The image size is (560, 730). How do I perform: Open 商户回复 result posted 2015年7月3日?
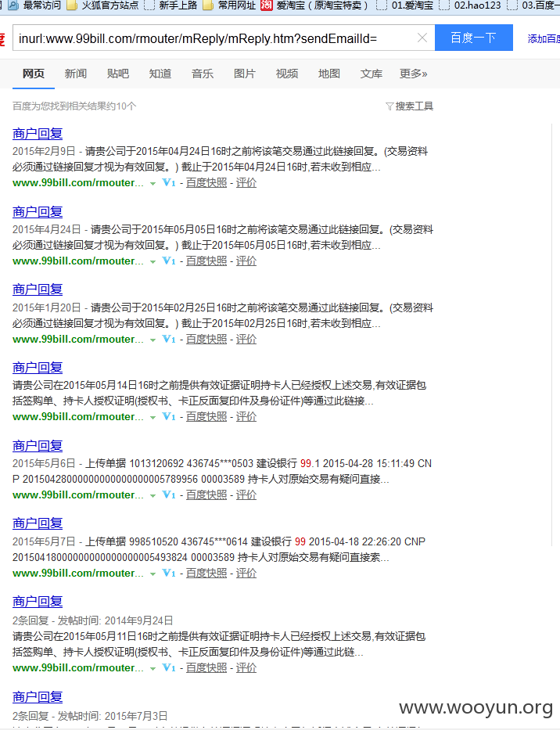click(38, 697)
